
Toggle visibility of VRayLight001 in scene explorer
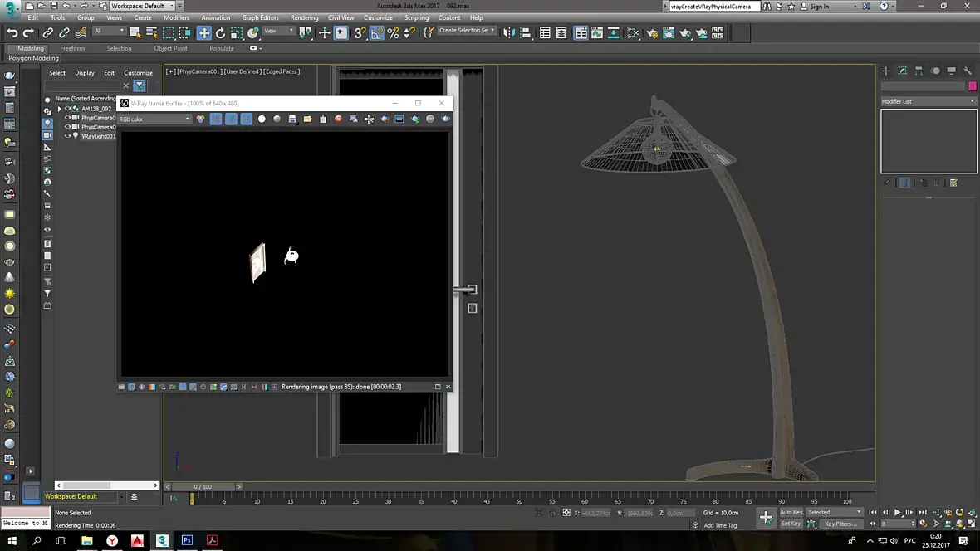click(x=67, y=136)
